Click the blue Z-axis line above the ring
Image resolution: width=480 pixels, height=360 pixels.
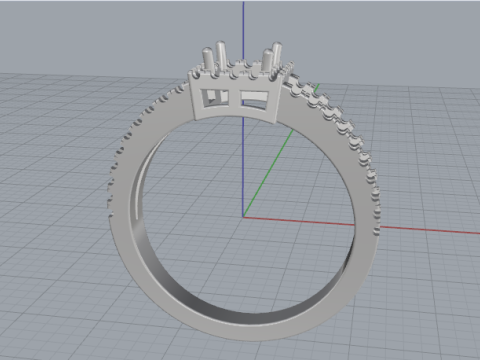pos(243,32)
